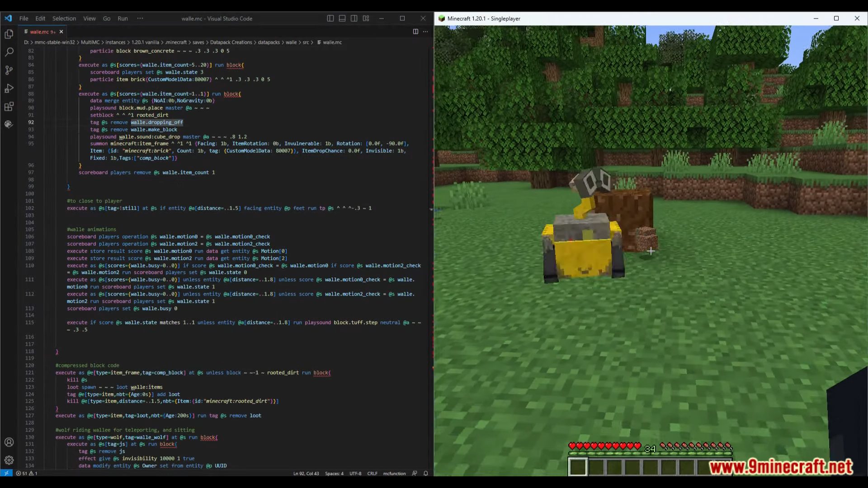Toggle bottom panel layout icon
The image size is (868, 488).
point(342,19)
